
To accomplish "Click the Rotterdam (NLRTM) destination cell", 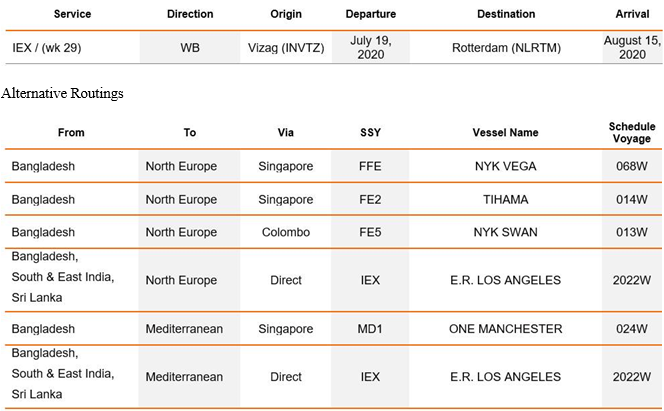I will pos(506,47).
